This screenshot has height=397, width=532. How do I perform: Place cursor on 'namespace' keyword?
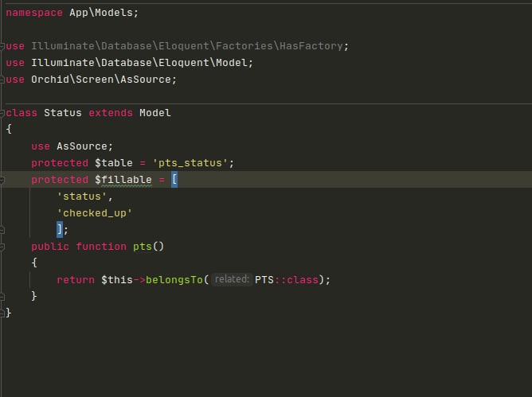[x=34, y=13]
